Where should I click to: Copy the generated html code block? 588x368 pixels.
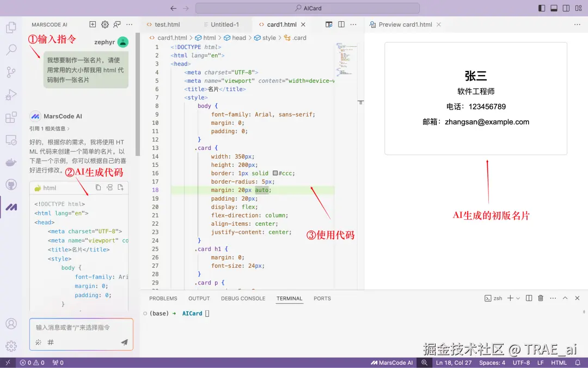coord(98,188)
